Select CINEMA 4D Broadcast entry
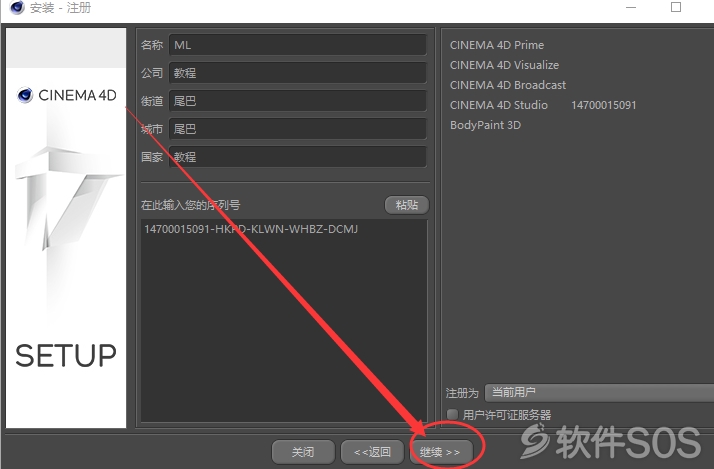 point(508,85)
